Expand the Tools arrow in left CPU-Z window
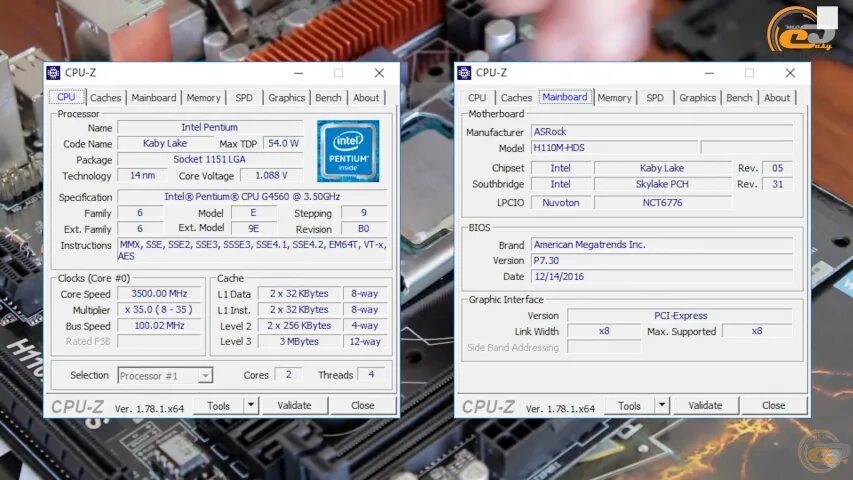The width and height of the screenshot is (853, 480). point(251,405)
